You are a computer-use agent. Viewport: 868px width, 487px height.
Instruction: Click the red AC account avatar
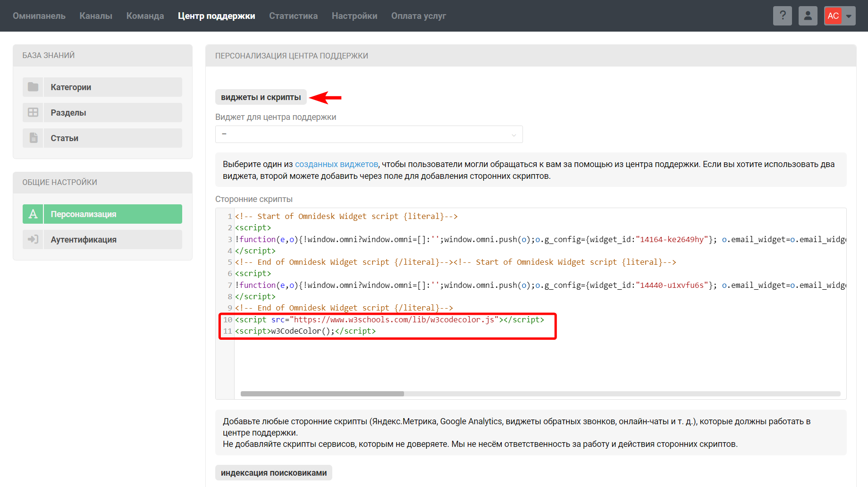833,16
